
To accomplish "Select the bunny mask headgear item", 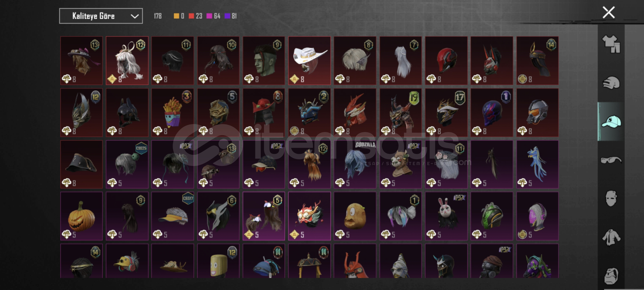I will click(446, 216).
